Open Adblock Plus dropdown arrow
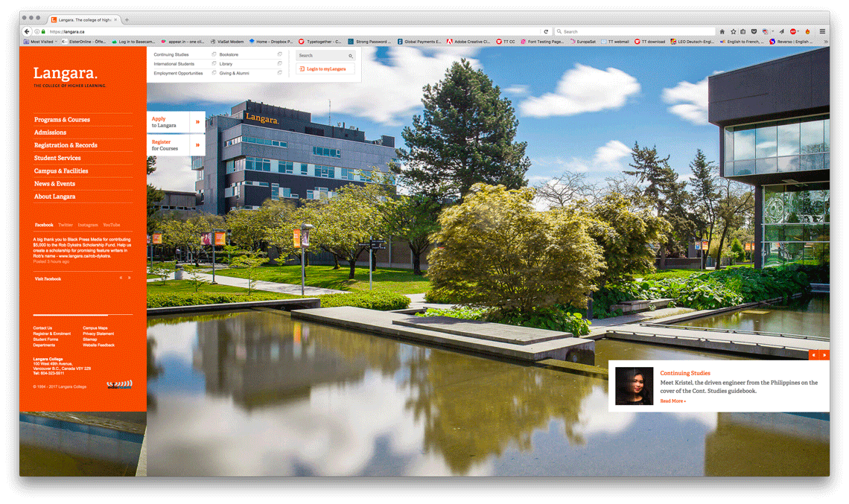Image resolution: width=849 pixels, height=504 pixels. [x=798, y=31]
